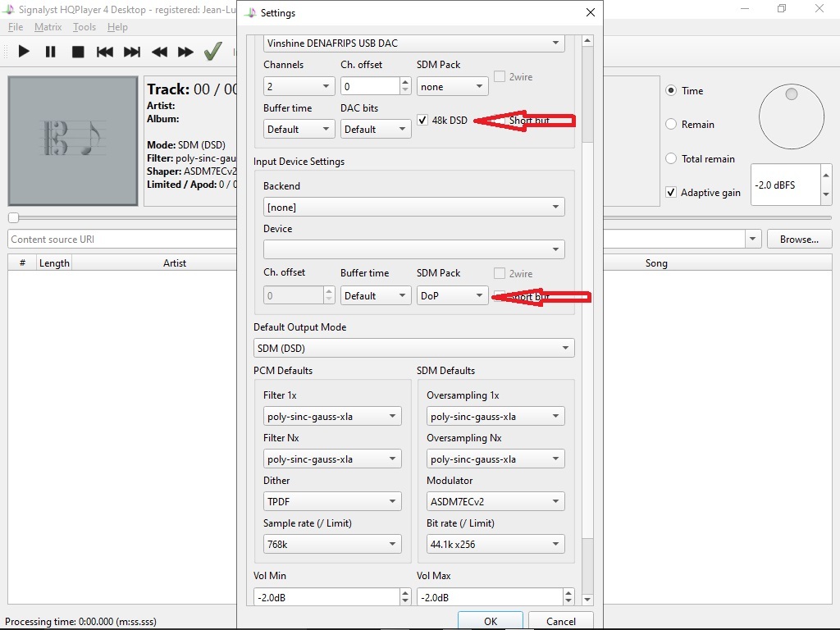Image resolution: width=840 pixels, height=630 pixels.
Task: Open the Default Output Mode dropdown
Action: [413, 348]
